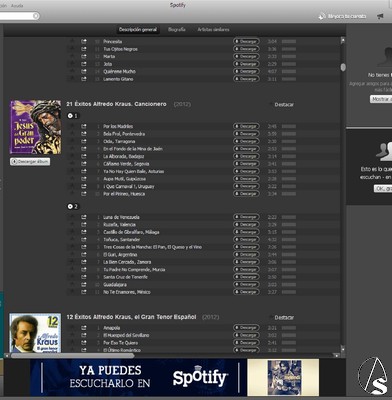
Task: Click the megaphone announcements icon in the top bar
Action: [x=380, y=16]
